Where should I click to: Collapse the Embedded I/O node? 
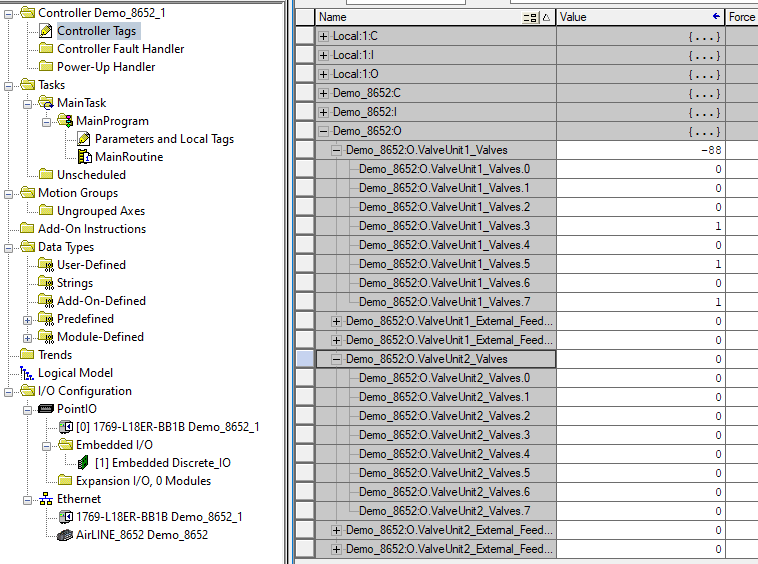[x=46, y=446]
